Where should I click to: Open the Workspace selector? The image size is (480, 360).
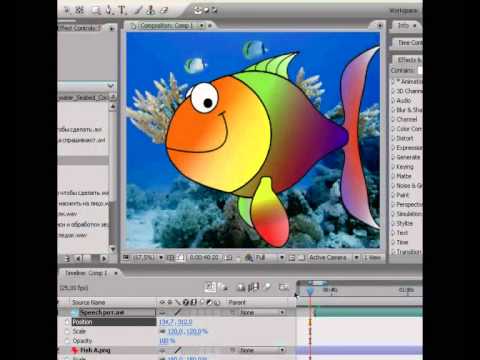point(404,11)
